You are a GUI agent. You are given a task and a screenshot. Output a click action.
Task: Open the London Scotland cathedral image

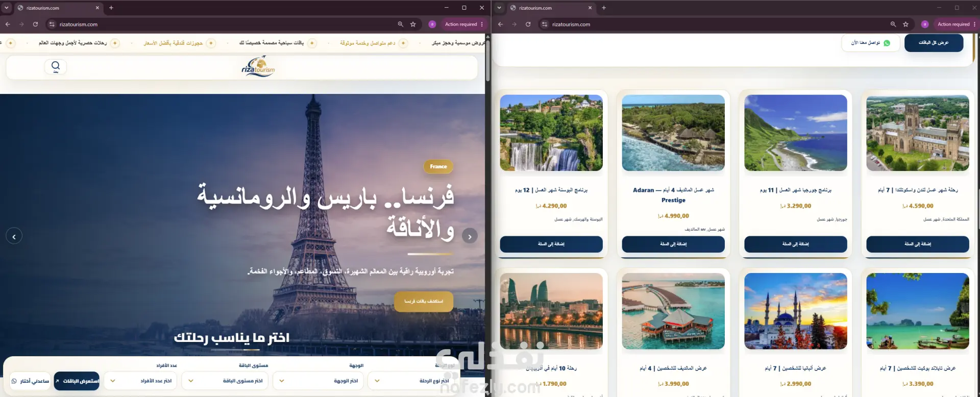pos(918,133)
